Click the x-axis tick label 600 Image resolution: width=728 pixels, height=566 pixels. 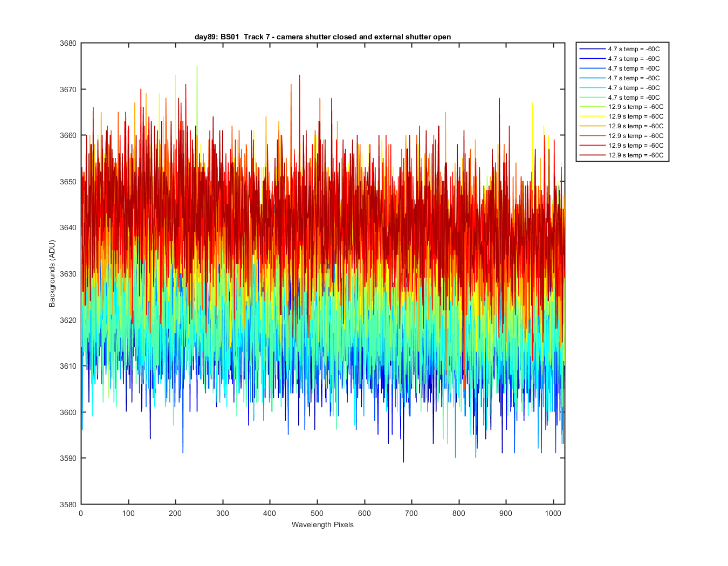[x=365, y=513]
